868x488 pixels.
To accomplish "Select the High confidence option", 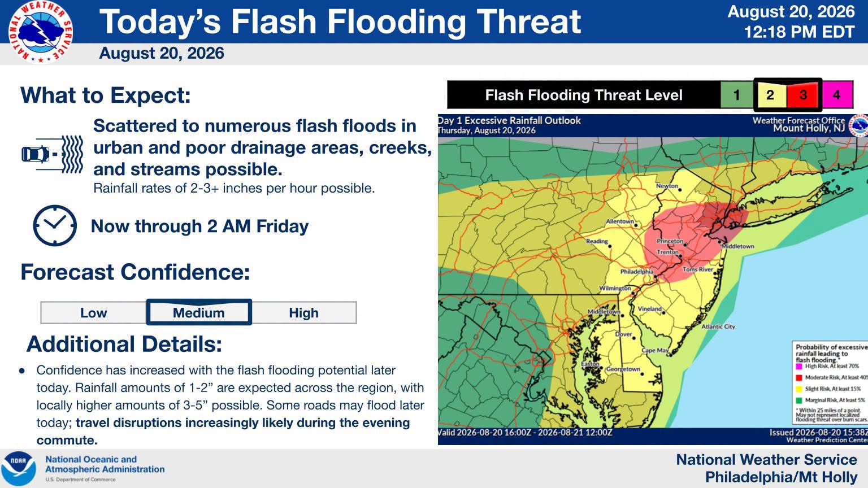I will [304, 313].
